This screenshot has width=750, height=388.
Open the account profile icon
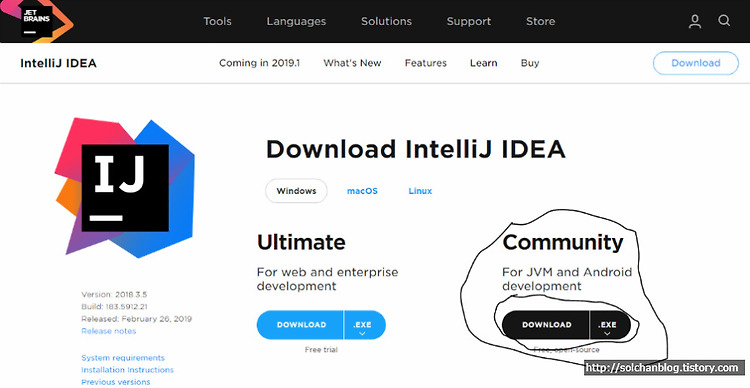[695, 21]
